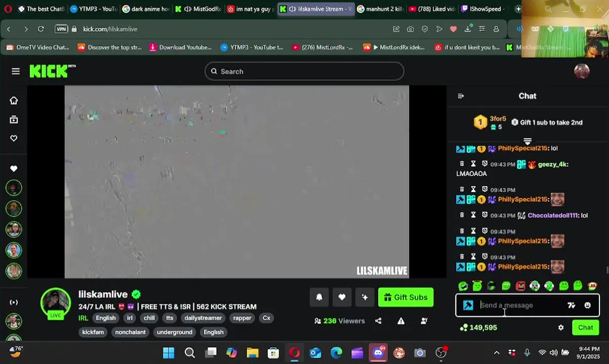Switch to dark anime browser tab
Image resolution: width=609 pixels, height=364 pixels.
[x=146, y=9]
